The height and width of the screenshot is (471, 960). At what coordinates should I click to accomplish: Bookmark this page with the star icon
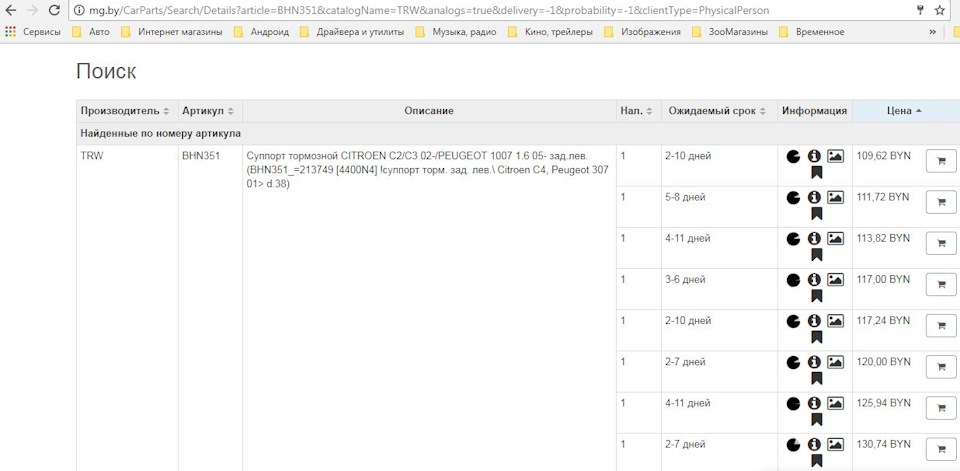pos(939,10)
